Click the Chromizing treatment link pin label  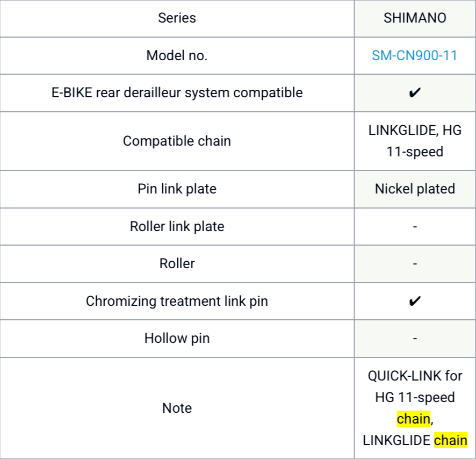pos(177,301)
